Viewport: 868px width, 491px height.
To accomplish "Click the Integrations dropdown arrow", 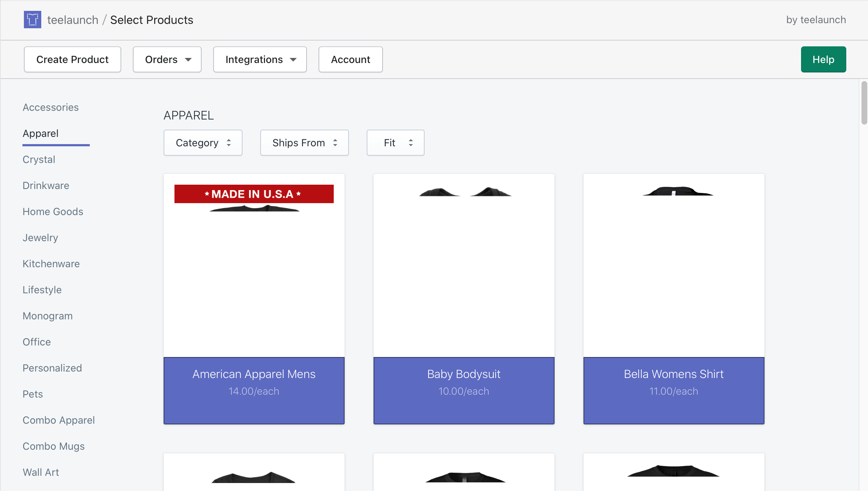I will point(293,59).
